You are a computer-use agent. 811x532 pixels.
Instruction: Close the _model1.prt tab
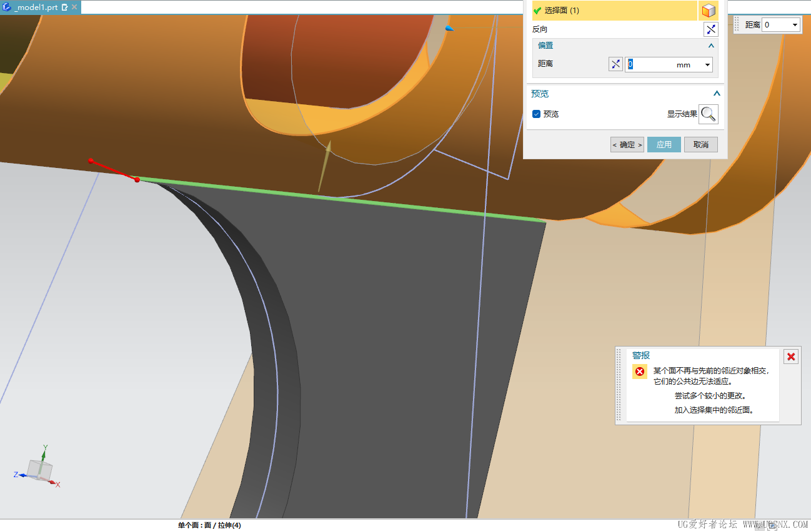point(74,7)
